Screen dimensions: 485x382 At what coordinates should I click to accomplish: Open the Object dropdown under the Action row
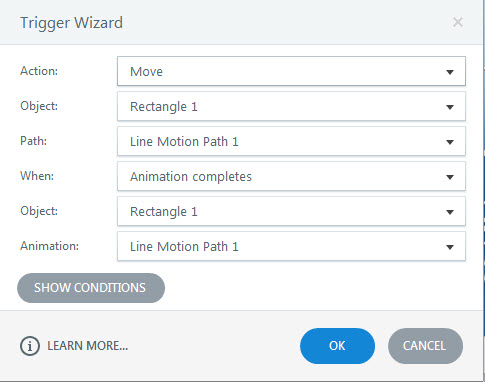(x=291, y=106)
